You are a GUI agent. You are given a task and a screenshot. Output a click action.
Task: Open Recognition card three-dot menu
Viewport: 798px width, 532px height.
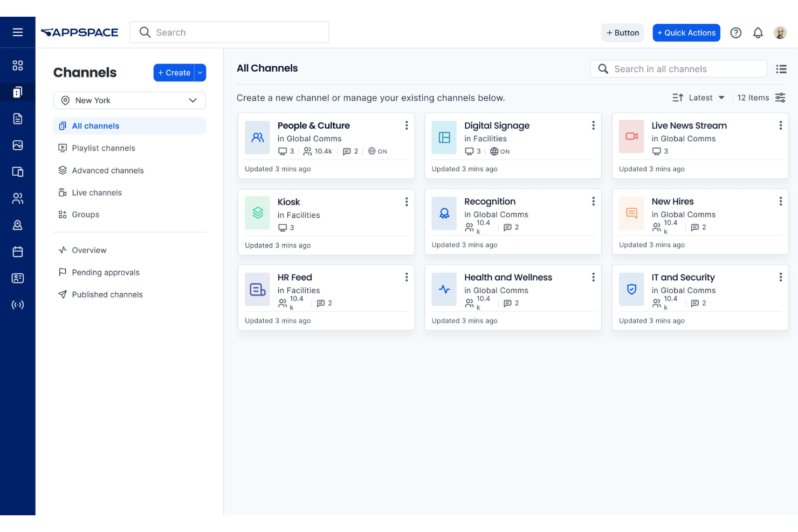coord(594,201)
